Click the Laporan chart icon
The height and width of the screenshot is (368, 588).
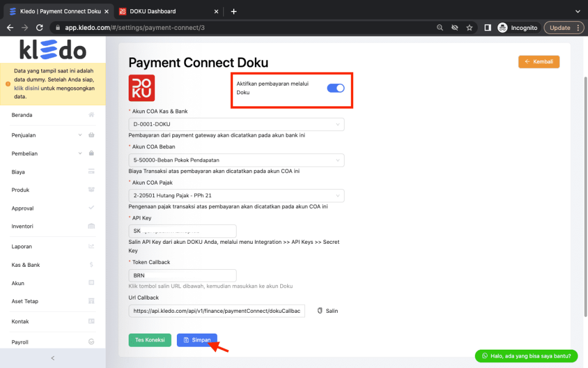(x=91, y=246)
